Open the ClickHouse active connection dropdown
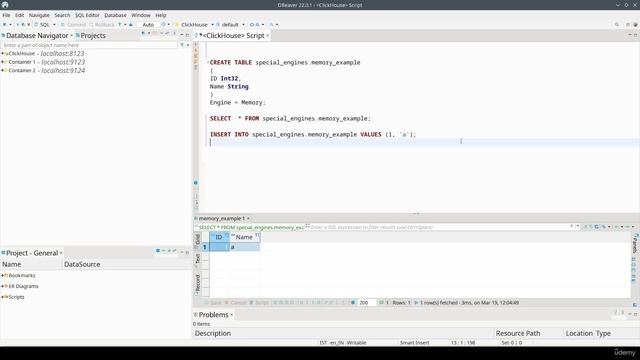This screenshot has height=360, width=640. click(x=194, y=24)
